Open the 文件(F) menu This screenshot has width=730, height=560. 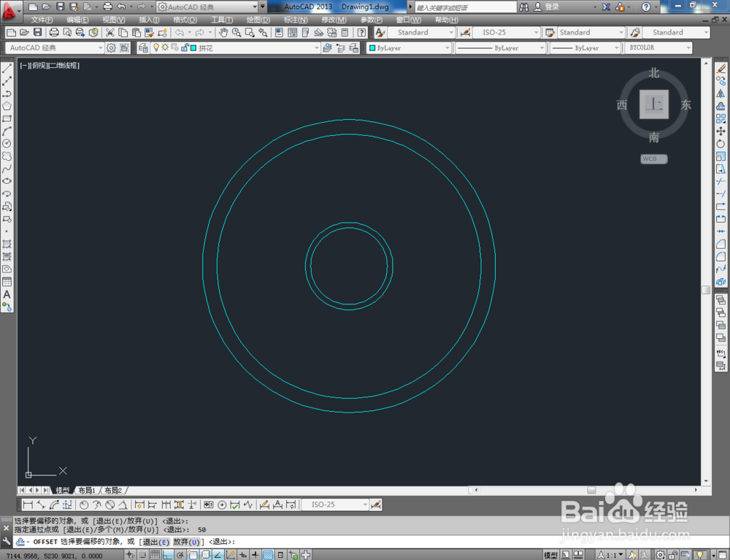tap(42, 20)
